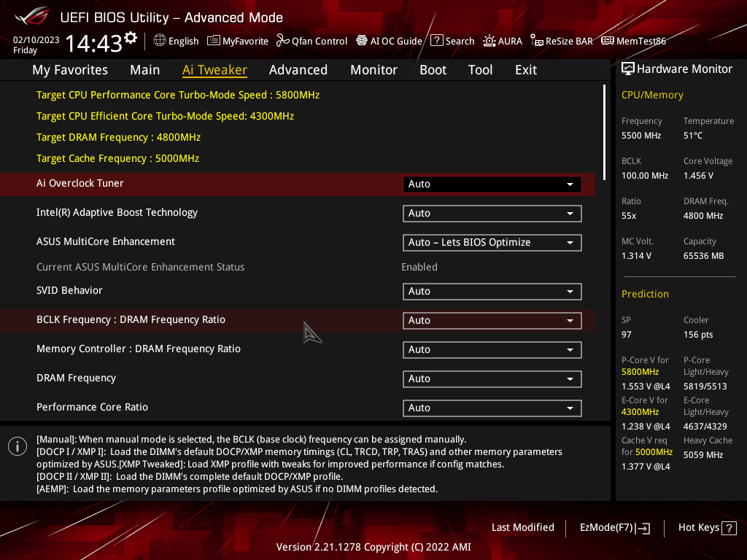Select the Performance Core Ratio label
The height and width of the screenshot is (560, 747).
tap(93, 407)
